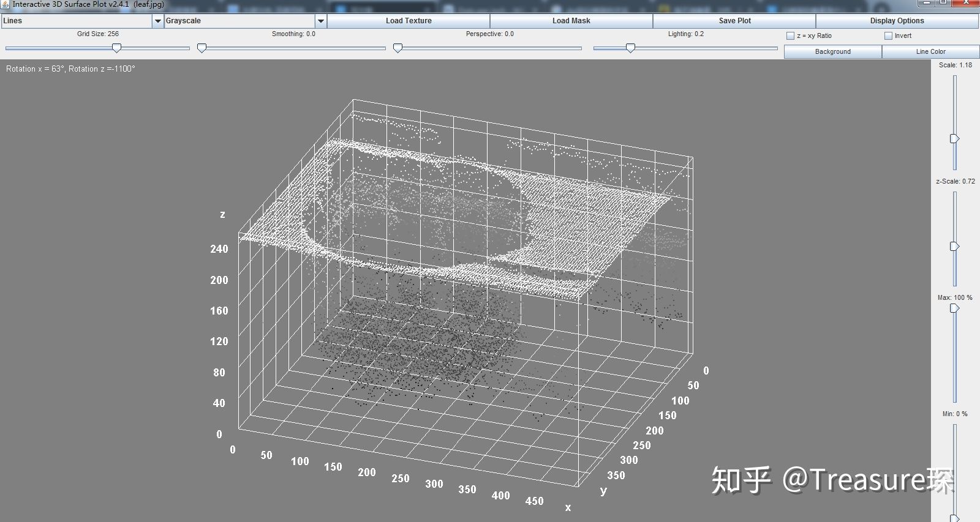
Task: Click the z-Scale slider handle
Action: pyautogui.click(x=954, y=246)
